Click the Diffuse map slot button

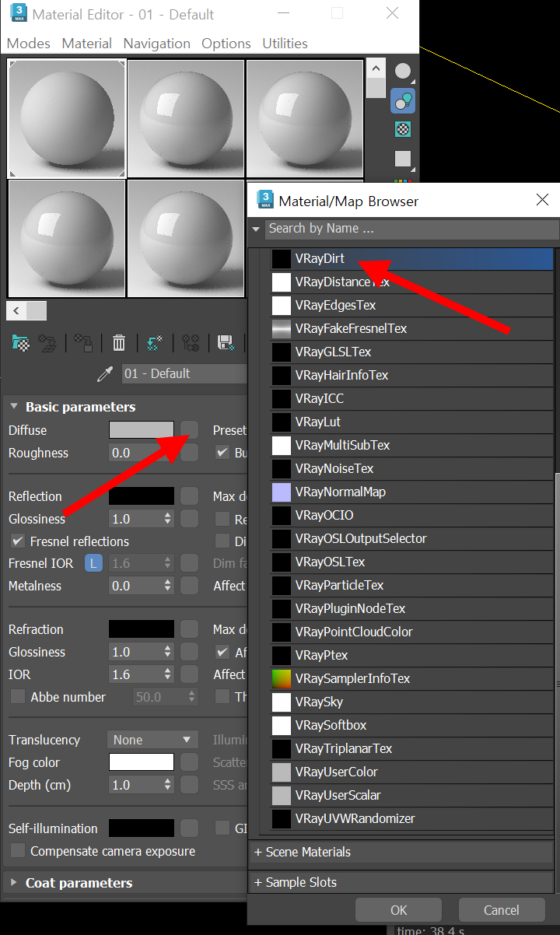(x=189, y=430)
